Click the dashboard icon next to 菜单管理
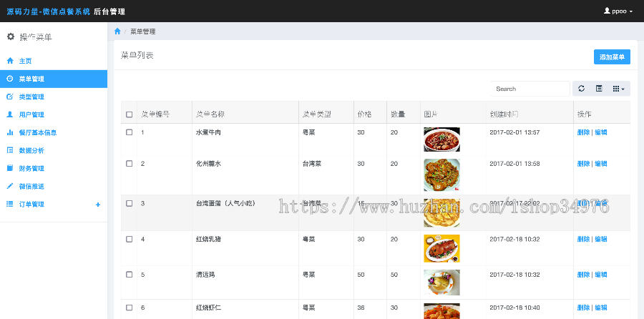The width and height of the screenshot is (644, 319). point(10,79)
